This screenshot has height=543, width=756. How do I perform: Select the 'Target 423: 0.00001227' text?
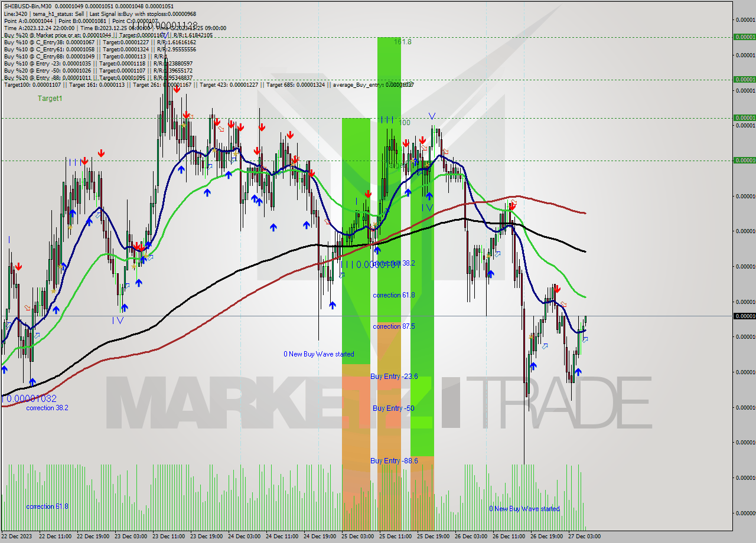[229, 85]
